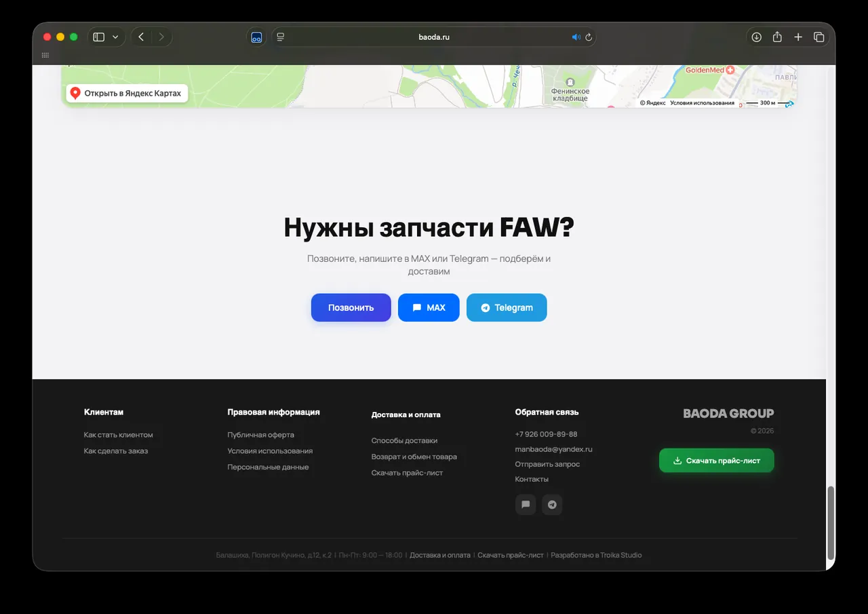The image size is (868, 614).
Task: Open the page reader menu icon
Action: click(x=280, y=37)
